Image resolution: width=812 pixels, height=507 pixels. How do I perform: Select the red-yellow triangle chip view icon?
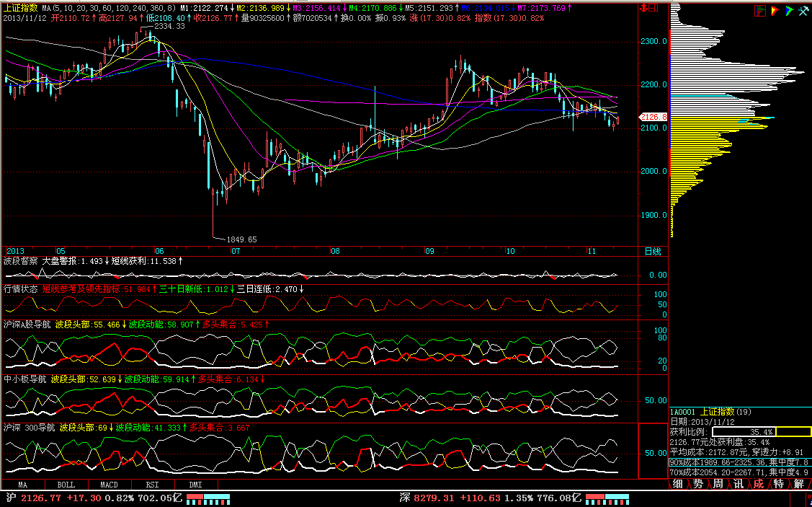coord(775,10)
